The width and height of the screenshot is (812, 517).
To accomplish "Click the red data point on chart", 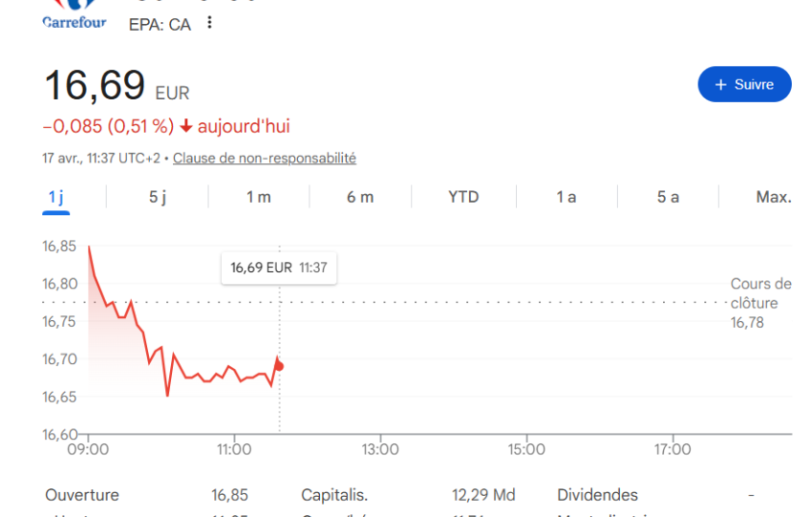I will click(x=279, y=366).
